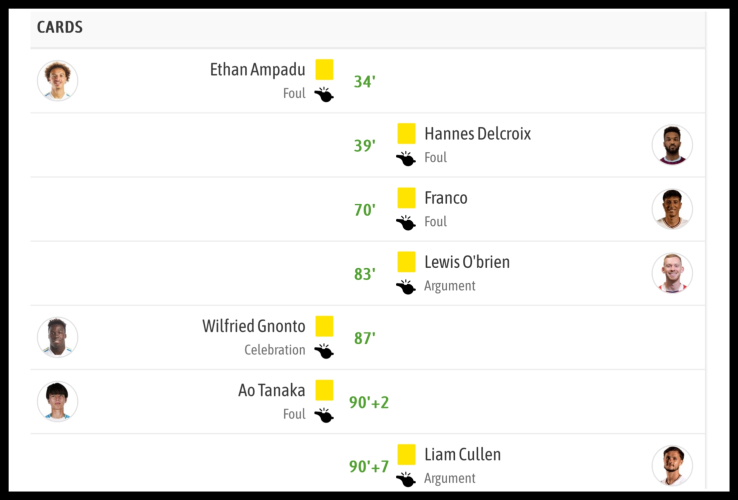Viewport: 738px width, 500px height.
Task: Open Hannes Delcroix's player photo
Action: coord(672,145)
